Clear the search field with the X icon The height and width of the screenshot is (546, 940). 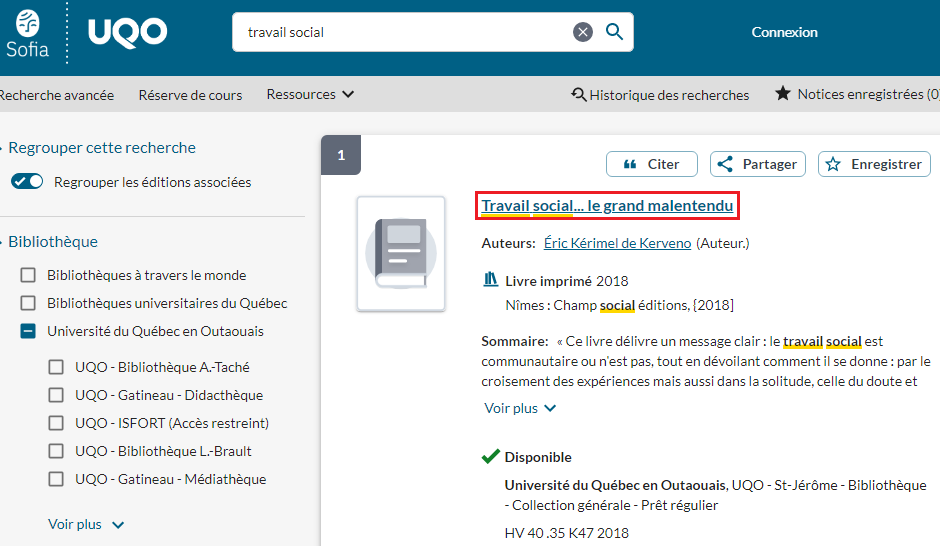click(583, 32)
